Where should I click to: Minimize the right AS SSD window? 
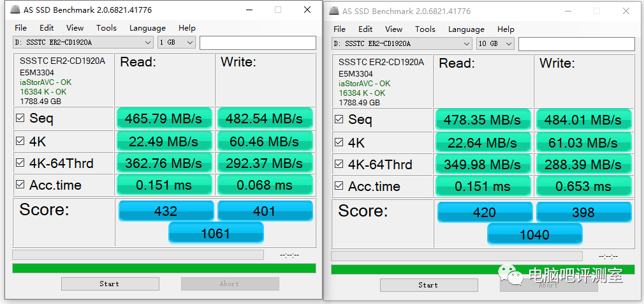coord(568,11)
